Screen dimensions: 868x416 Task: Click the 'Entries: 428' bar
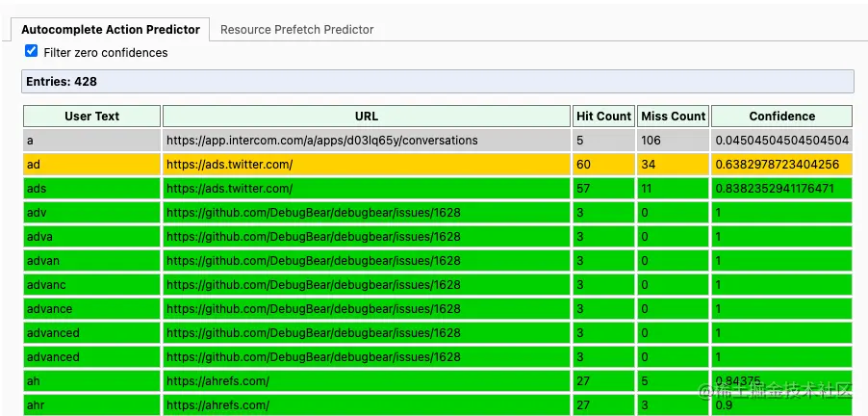[x=437, y=82]
